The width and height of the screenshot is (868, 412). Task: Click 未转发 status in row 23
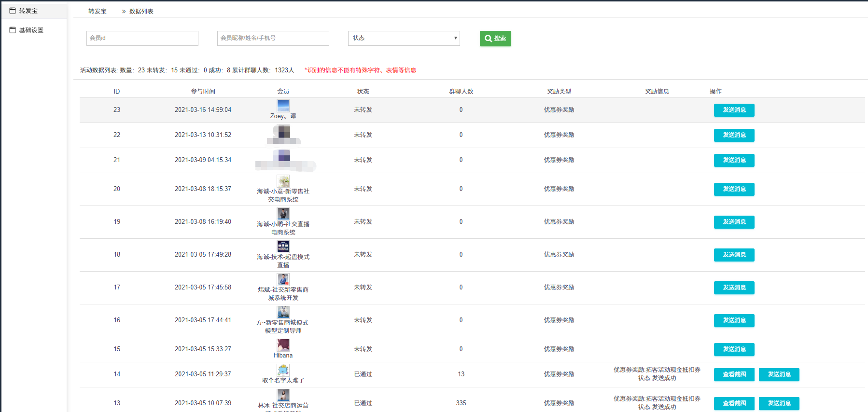click(x=363, y=110)
